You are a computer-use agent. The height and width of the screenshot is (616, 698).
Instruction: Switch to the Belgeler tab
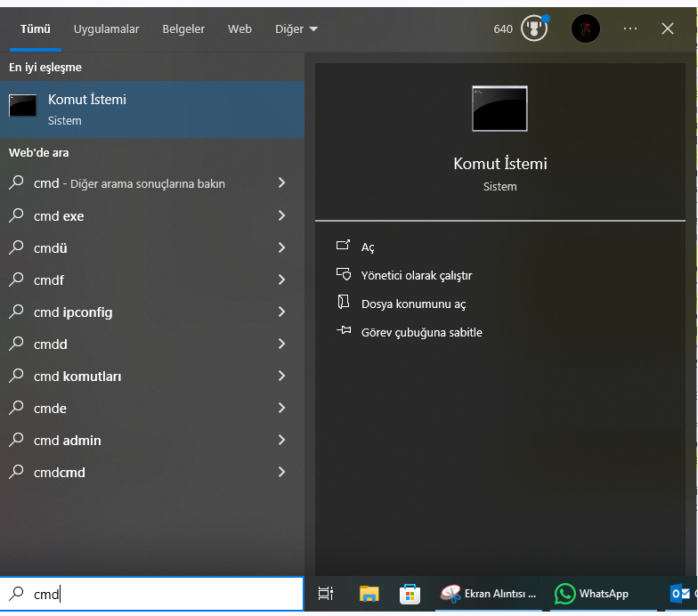(183, 28)
